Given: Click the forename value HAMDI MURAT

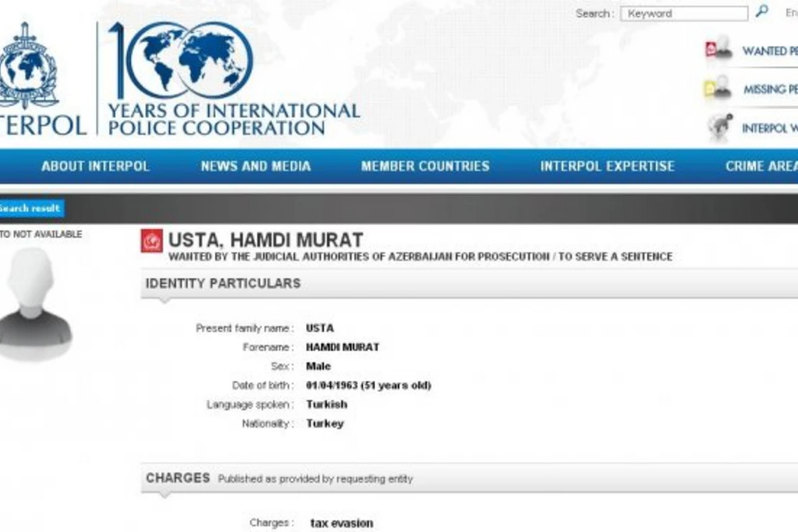Looking at the screenshot, I should [342, 347].
